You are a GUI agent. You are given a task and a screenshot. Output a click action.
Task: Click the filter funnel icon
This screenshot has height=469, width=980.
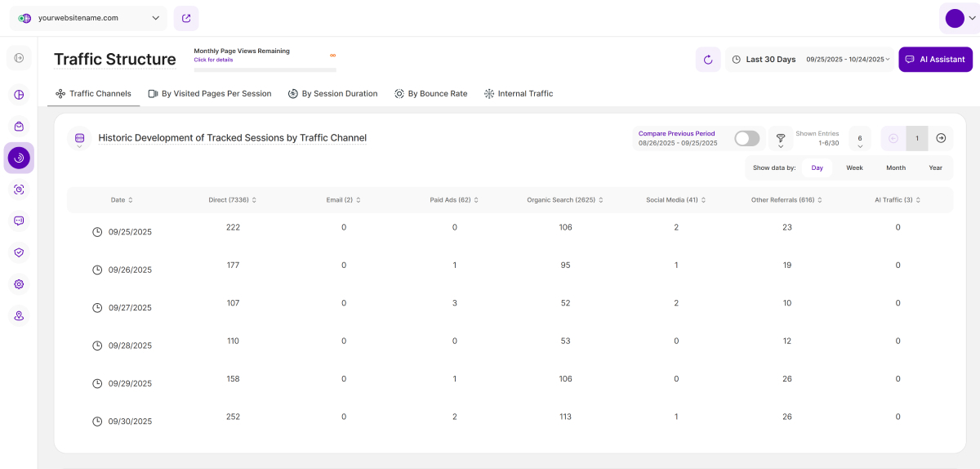tap(781, 139)
